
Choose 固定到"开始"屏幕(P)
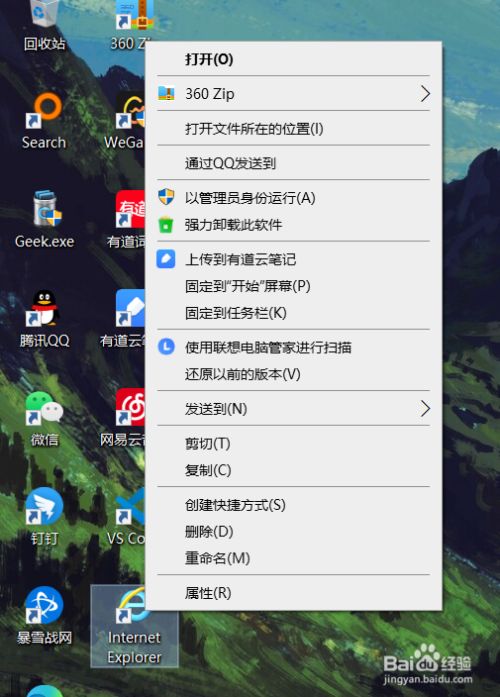(294, 286)
